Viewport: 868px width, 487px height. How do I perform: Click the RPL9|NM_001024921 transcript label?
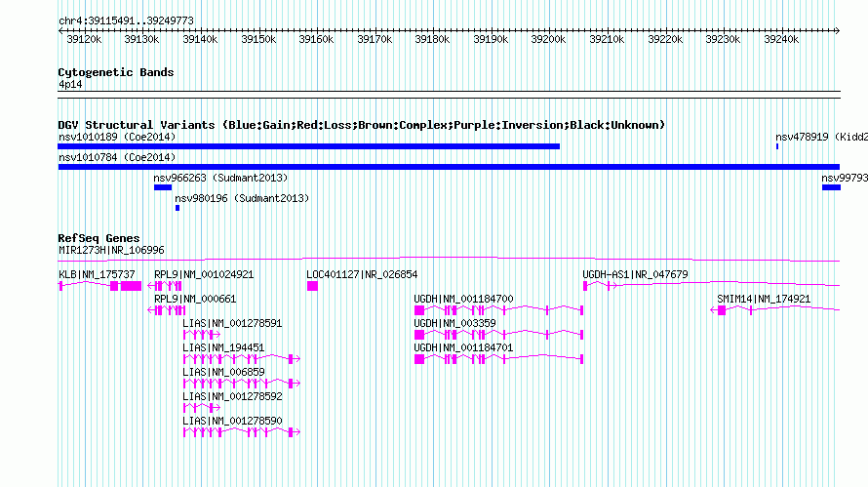pyautogui.click(x=204, y=275)
